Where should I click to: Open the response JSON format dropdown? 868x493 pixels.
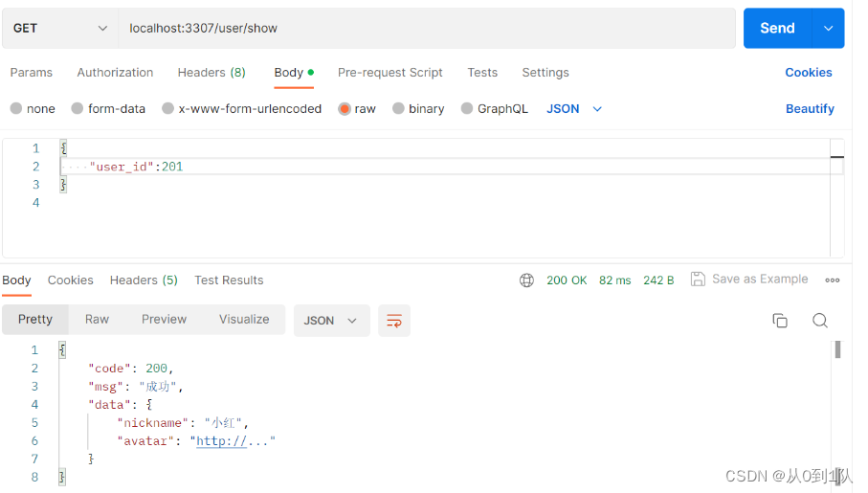pyautogui.click(x=331, y=320)
